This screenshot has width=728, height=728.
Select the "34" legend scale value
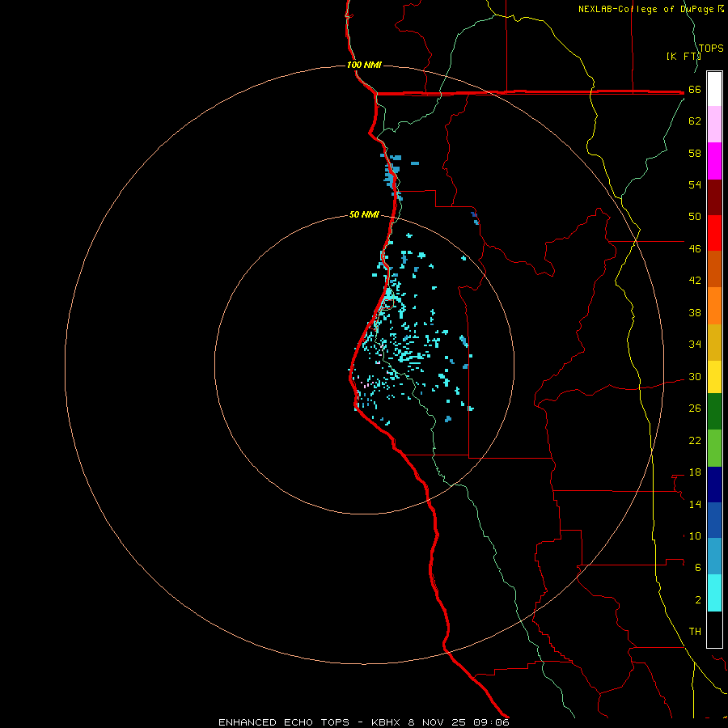[x=695, y=345]
